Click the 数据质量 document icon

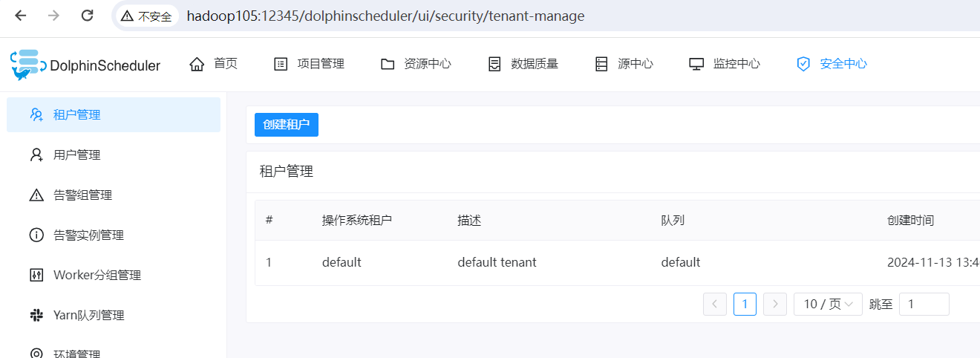(x=494, y=64)
